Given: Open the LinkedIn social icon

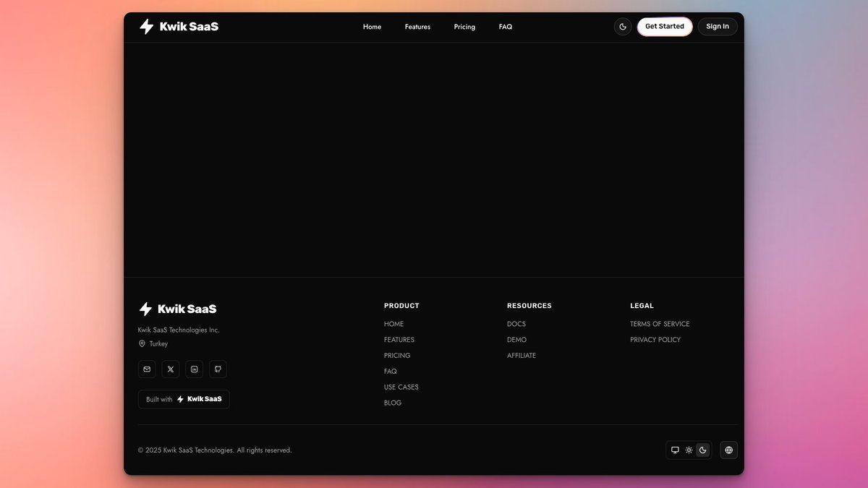Looking at the screenshot, I should click(194, 369).
